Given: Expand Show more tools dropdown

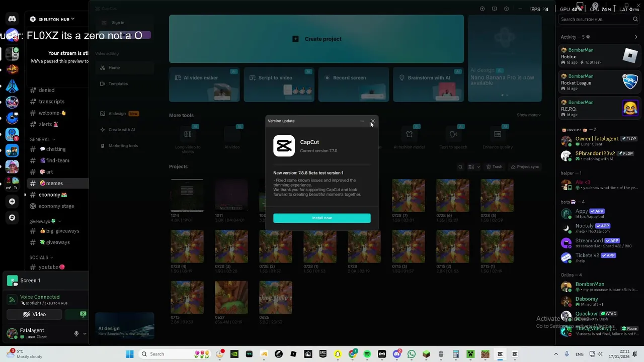Looking at the screenshot, I should [529, 115].
